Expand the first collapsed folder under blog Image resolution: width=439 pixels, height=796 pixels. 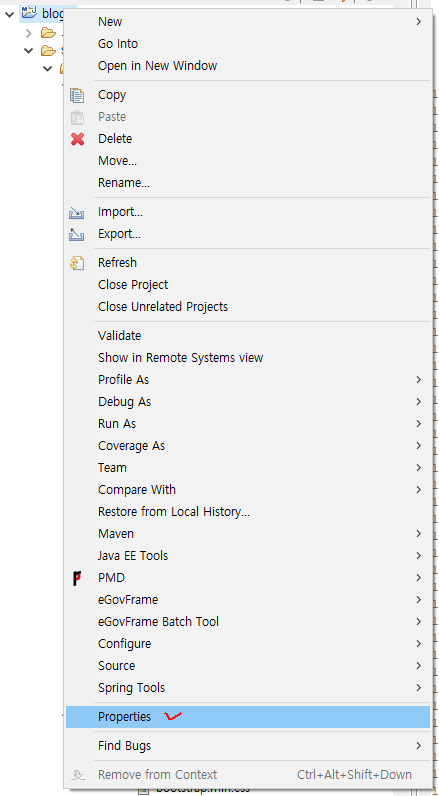click(x=29, y=34)
